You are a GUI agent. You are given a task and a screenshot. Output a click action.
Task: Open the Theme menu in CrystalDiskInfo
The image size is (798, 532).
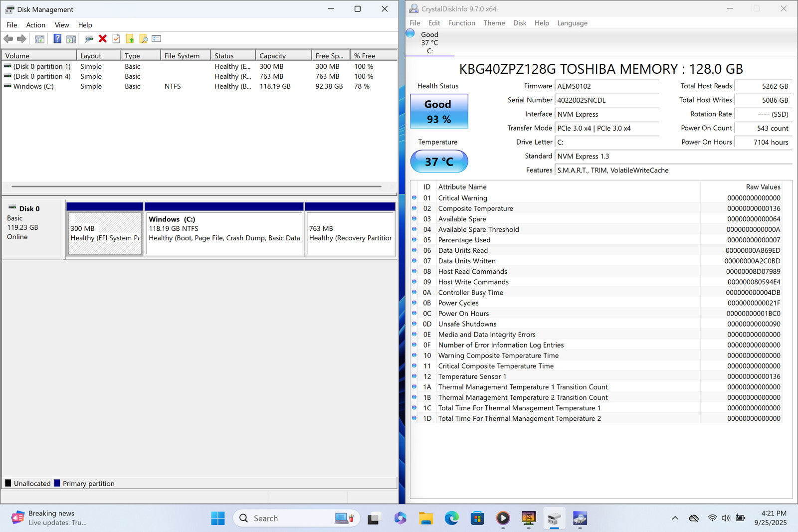click(494, 23)
